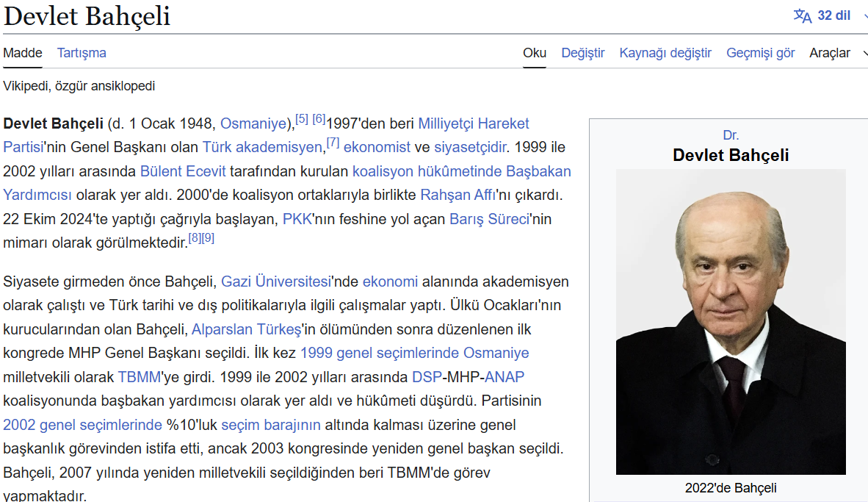Click the language translation icon

(802, 15)
